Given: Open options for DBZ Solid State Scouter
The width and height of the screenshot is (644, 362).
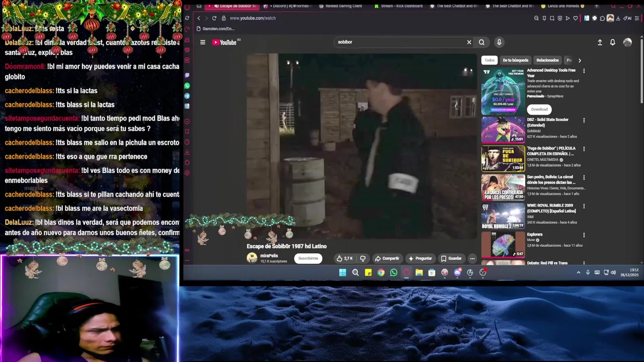Looking at the screenshot, I should click(584, 120).
